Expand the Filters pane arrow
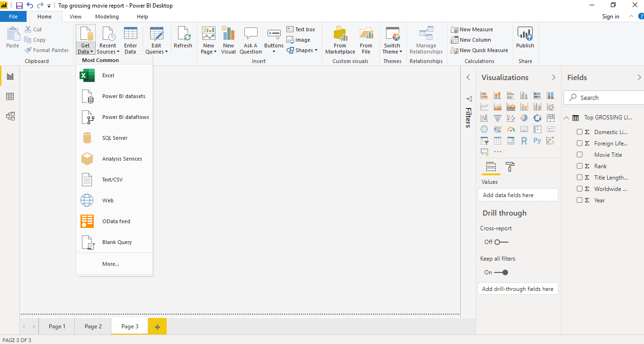 468,77
